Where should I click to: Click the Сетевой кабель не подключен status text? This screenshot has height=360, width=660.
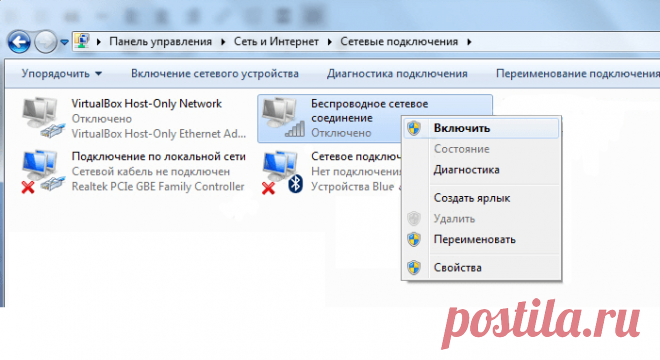coord(151,172)
